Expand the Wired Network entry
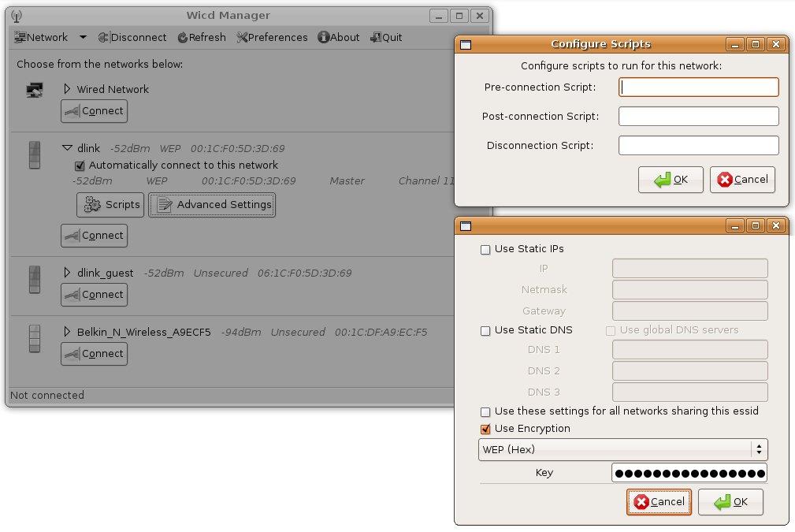Viewport: 795px width, 532px height. (67, 89)
